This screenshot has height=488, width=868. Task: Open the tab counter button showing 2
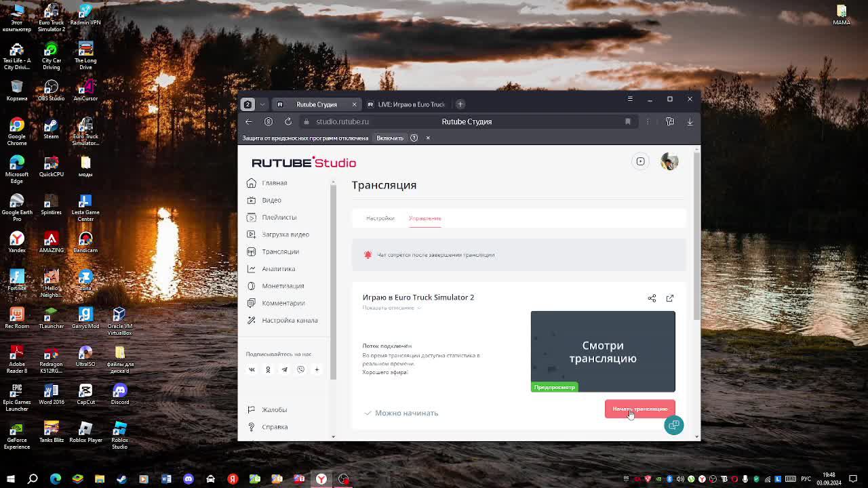click(248, 104)
